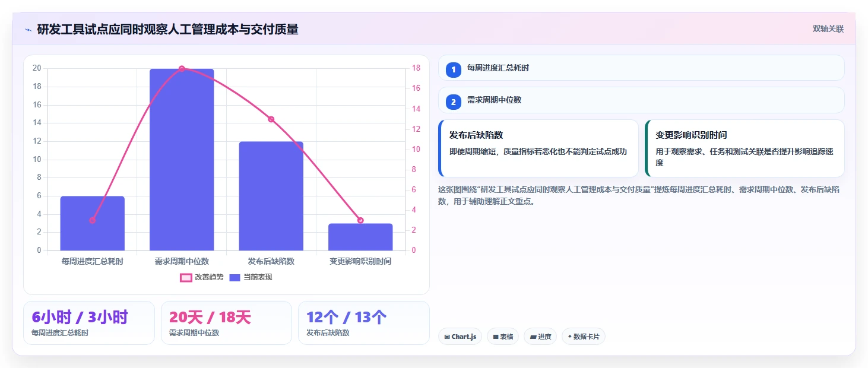This screenshot has height=368, width=868.
Task: Click x-axis label 变更影响识别时间
Action: pyautogui.click(x=360, y=261)
